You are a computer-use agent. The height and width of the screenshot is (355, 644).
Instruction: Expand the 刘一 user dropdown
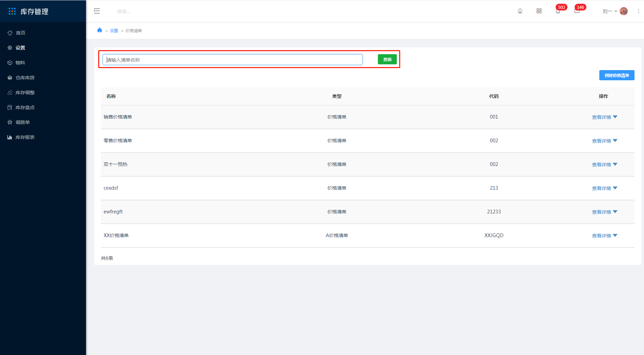610,11
